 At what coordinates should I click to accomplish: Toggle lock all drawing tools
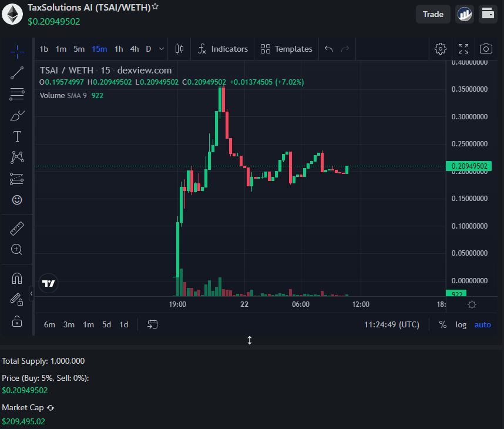[x=17, y=321]
